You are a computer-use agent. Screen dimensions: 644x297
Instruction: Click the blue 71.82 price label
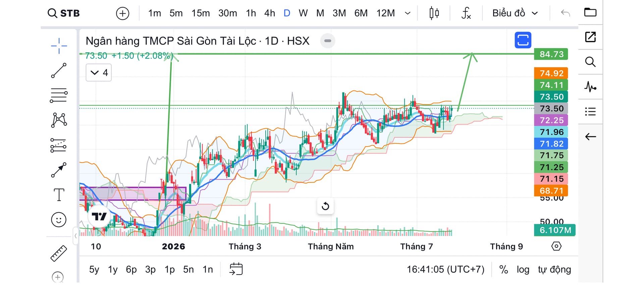tap(551, 143)
